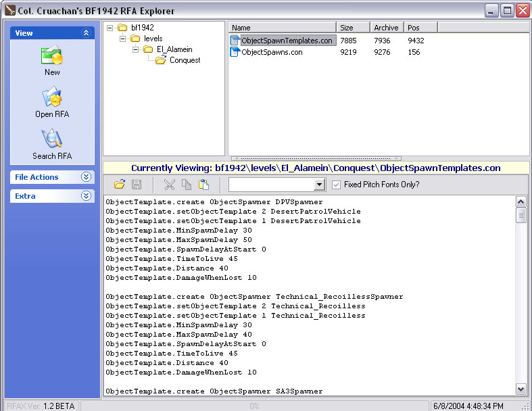Screen dimensions: 532x411
Task: Click the 0% progress bar
Action: tap(254, 406)
